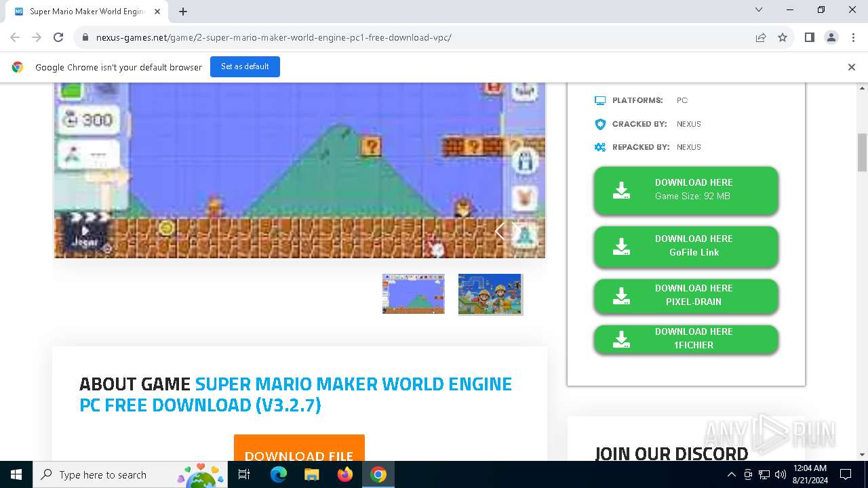Open Task View from the taskbar
The image size is (868, 488).
pos(244,474)
